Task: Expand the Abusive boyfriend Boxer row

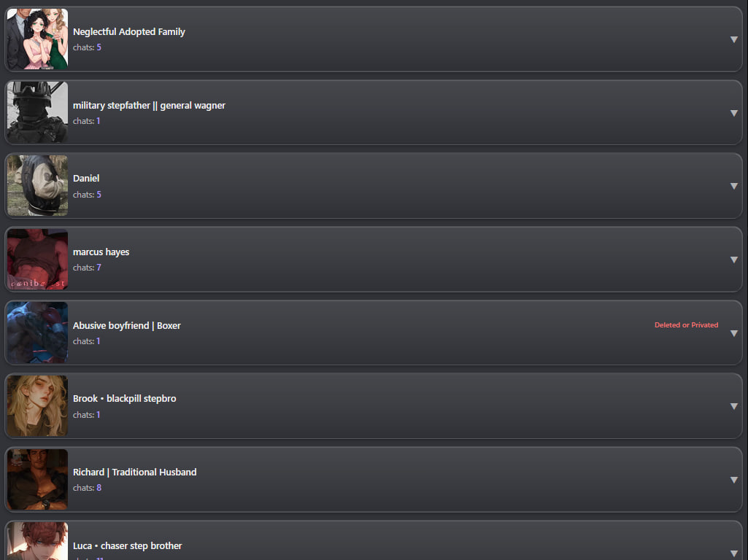Action: [733, 333]
